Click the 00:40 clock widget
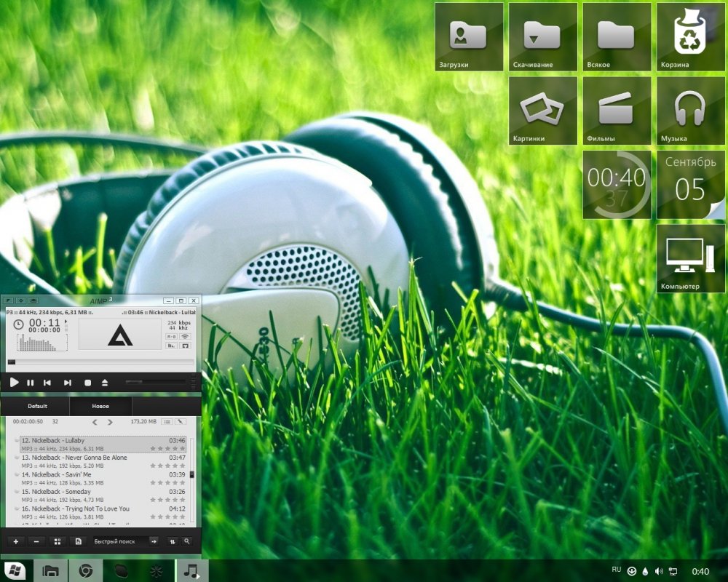The width and height of the screenshot is (728, 582). pos(617,185)
